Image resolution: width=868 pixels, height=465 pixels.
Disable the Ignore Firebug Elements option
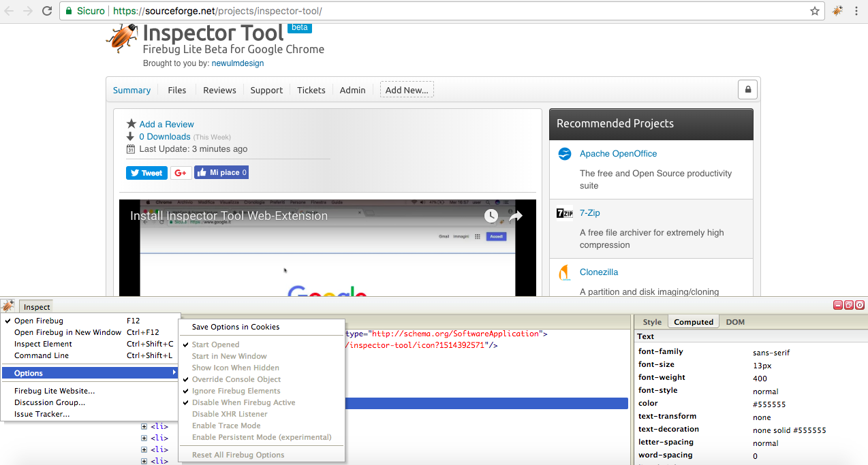(236, 391)
